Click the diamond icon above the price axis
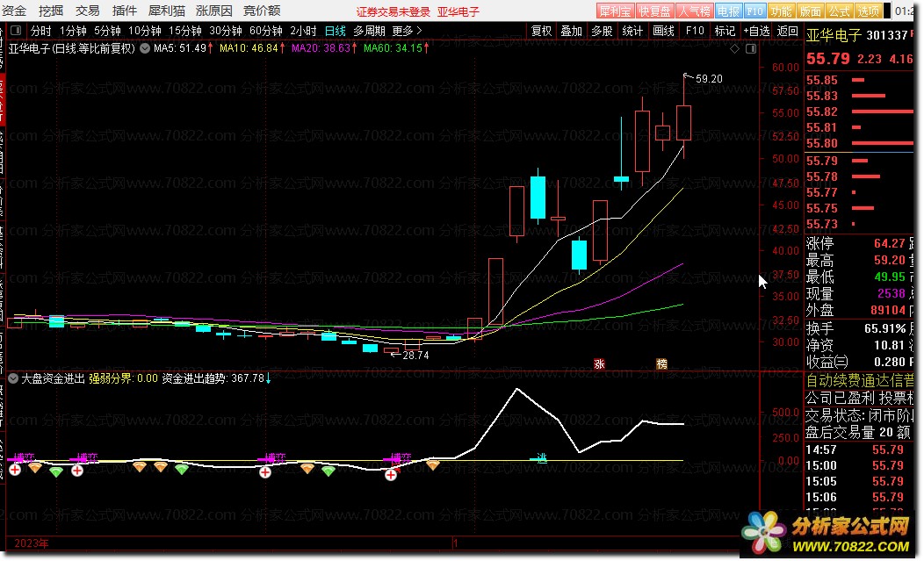The height and width of the screenshot is (561, 924). click(x=734, y=49)
